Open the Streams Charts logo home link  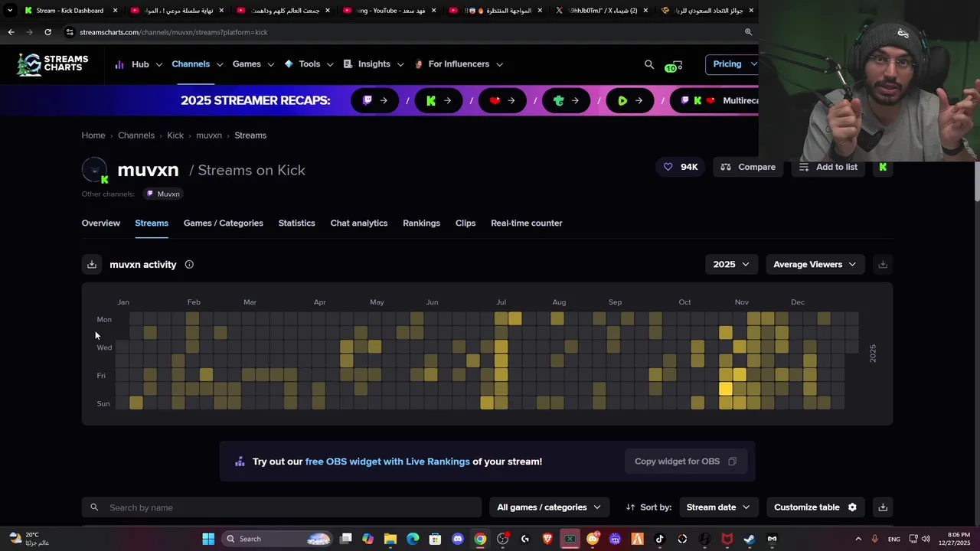(53, 64)
